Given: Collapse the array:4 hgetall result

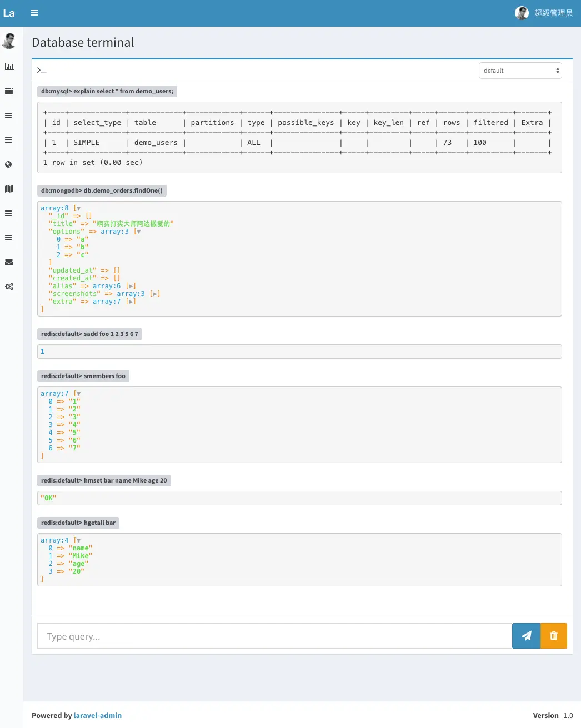Looking at the screenshot, I should point(78,540).
